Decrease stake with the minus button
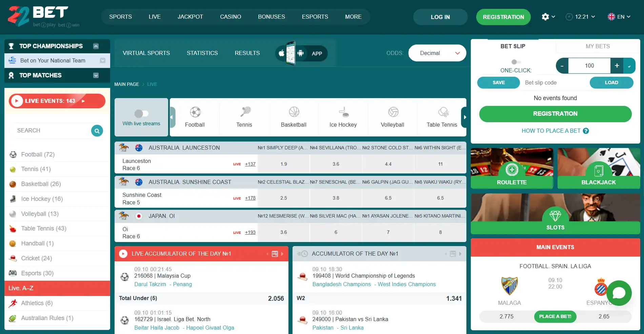Viewport: 644px width, 334px height. tap(562, 66)
